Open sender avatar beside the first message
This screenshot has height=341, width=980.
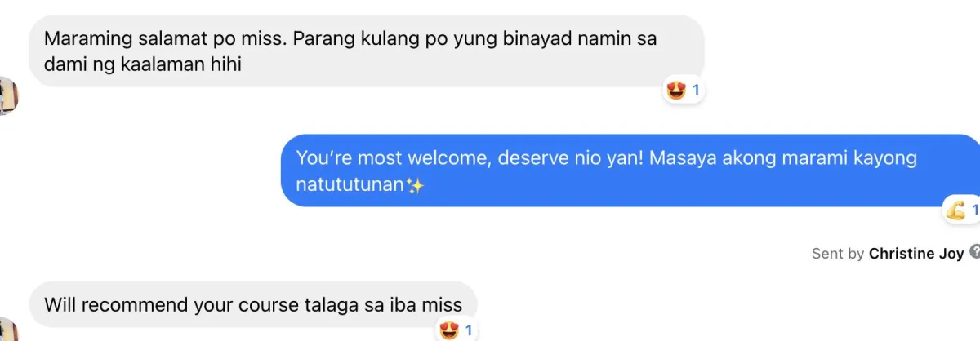pyautogui.click(x=7, y=95)
